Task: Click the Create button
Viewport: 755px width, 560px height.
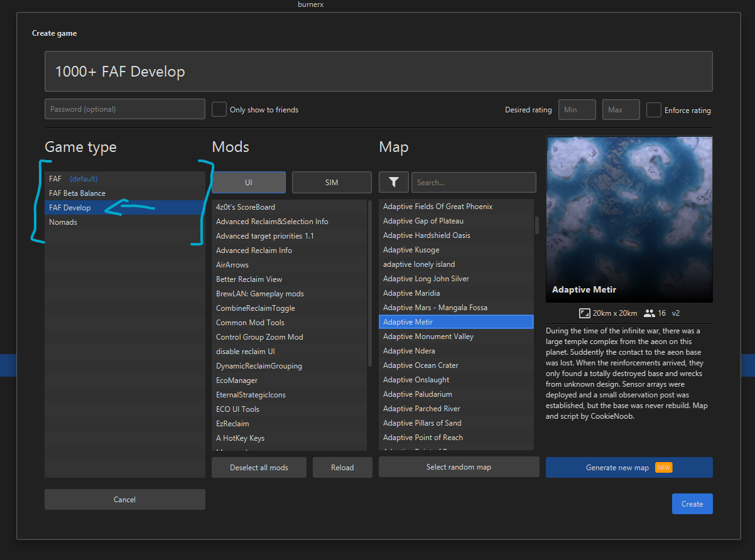Action: 692,504
